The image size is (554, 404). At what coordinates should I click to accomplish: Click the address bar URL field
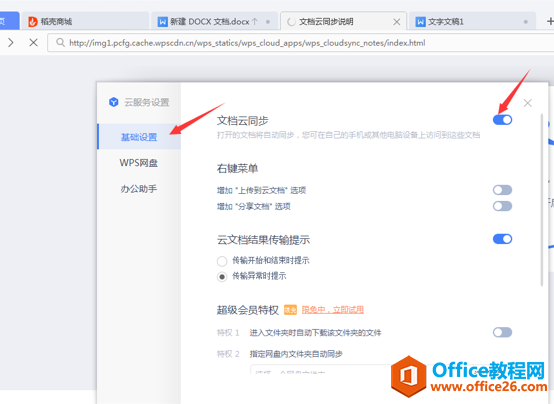300,43
